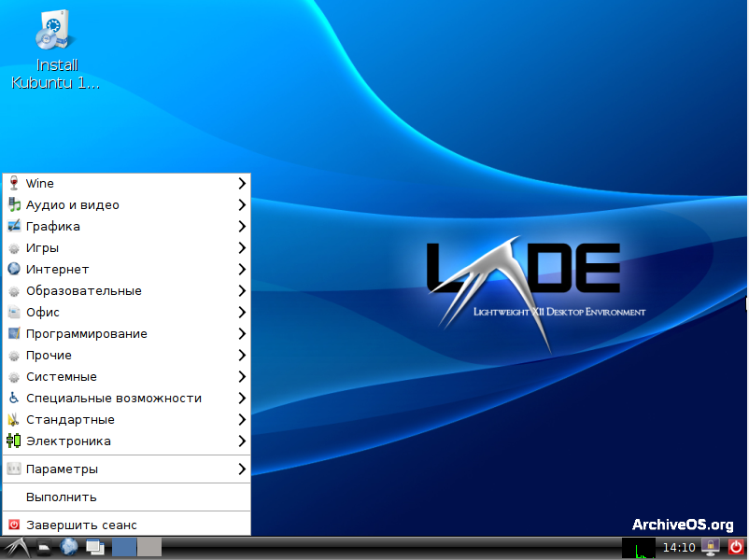Expand the Аудио и видео submenu arrow
The height and width of the screenshot is (560, 749).
(242, 204)
